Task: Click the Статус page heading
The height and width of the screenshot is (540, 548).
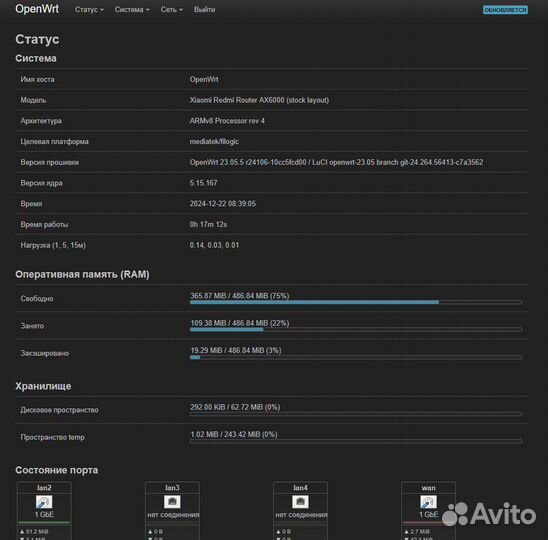Action: [37, 39]
